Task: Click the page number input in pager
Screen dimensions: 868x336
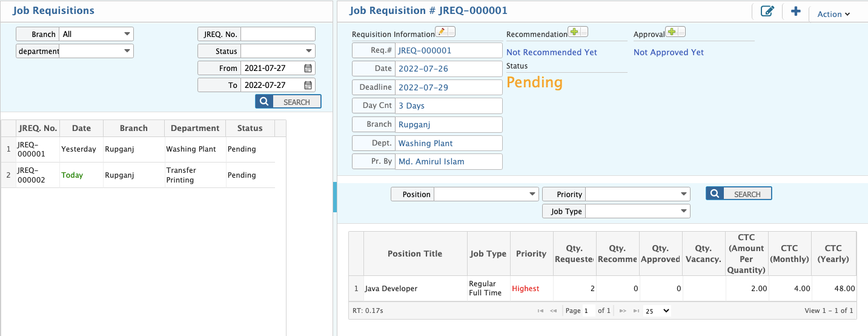Action: 588,311
